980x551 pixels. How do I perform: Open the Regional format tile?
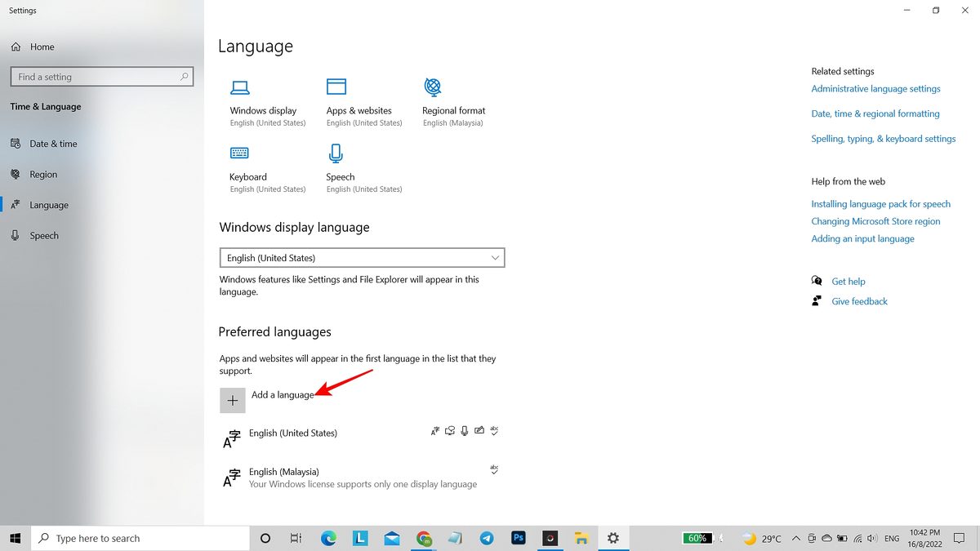point(453,103)
